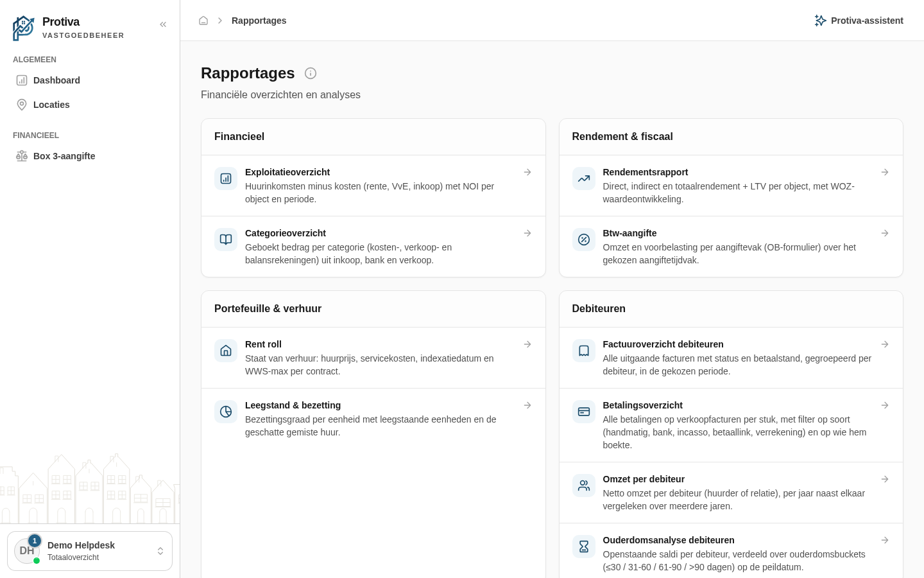Viewport: 924px width, 578px height.
Task: Click the Leegstand & bezetting pie chart icon
Action: point(226,412)
